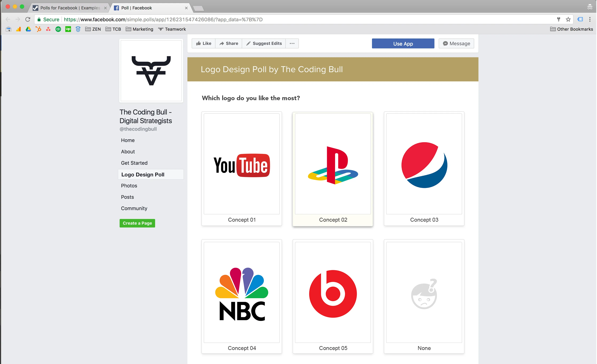
Task: Vote for Concept 05 Beats logo
Action: [333, 296]
